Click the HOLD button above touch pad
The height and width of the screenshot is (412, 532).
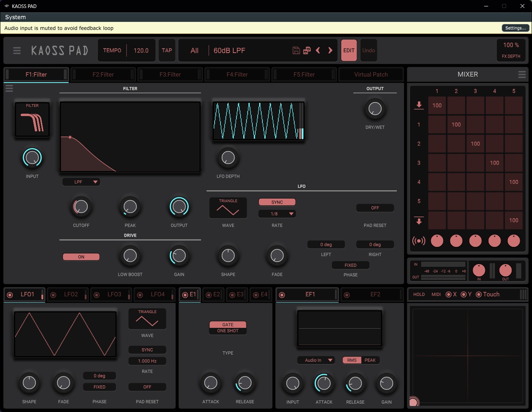(x=419, y=294)
